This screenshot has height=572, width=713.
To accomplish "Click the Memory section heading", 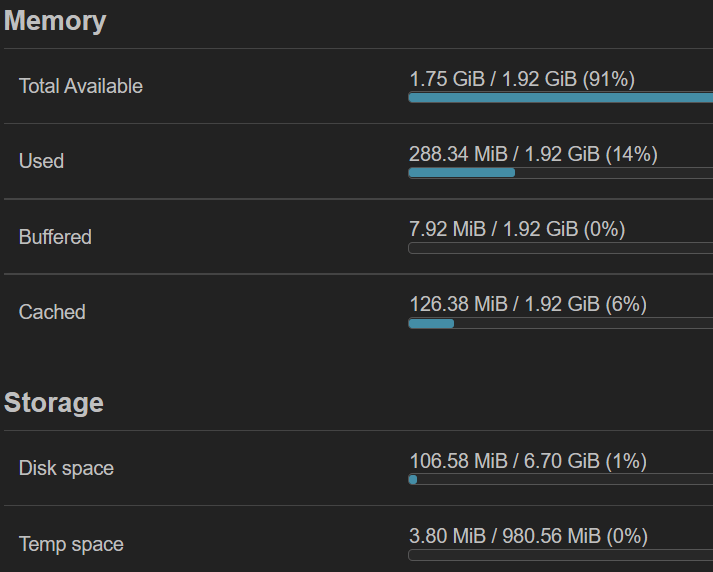I will [55, 21].
